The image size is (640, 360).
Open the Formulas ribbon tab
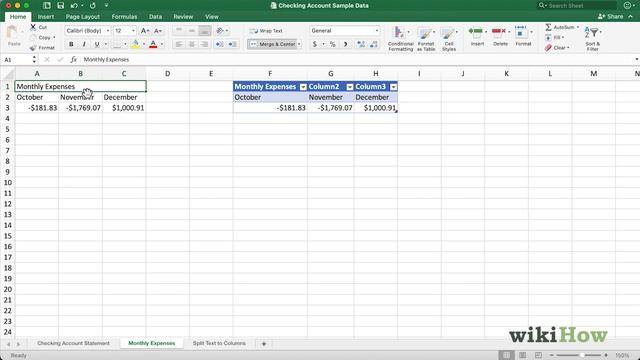click(124, 17)
